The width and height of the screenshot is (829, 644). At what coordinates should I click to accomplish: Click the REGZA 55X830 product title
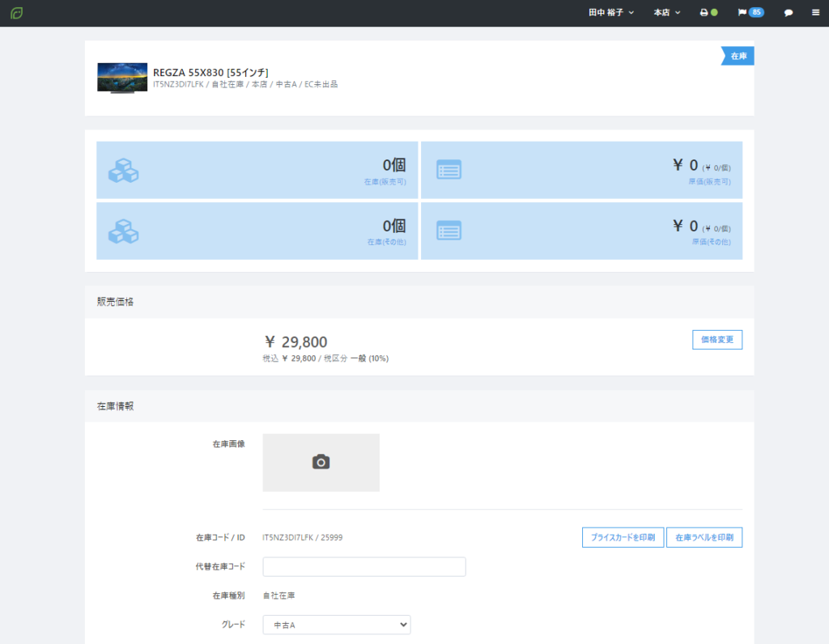click(x=210, y=73)
